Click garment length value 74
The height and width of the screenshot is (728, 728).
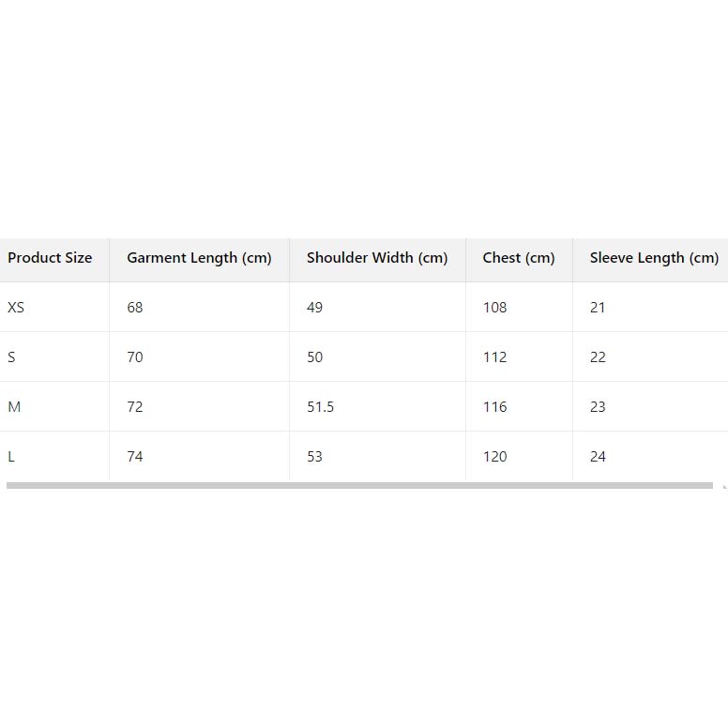135,457
